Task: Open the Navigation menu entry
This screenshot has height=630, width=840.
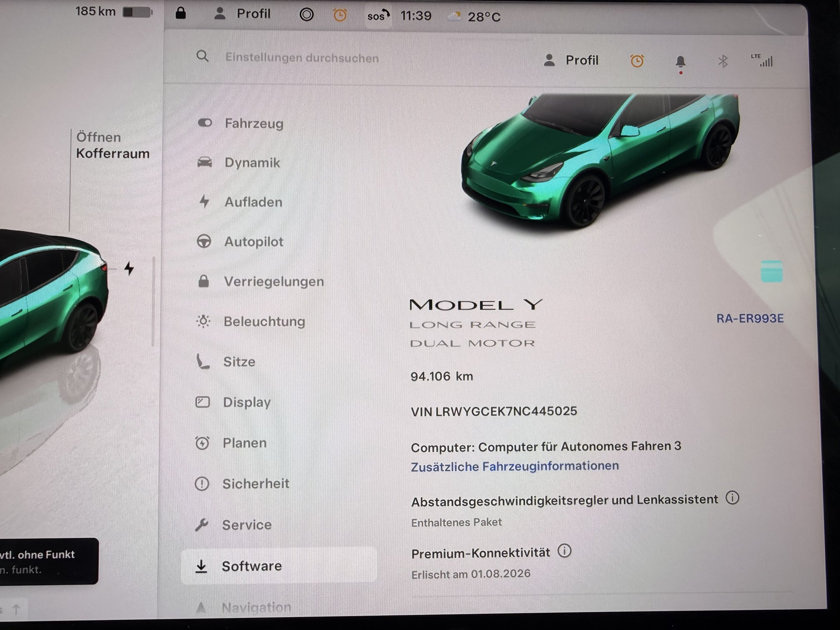Action: coord(243,607)
